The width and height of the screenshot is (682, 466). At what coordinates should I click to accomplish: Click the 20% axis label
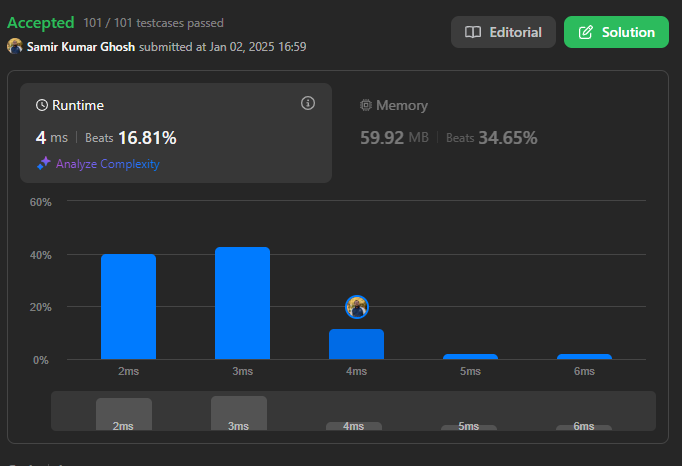tap(40, 307)
